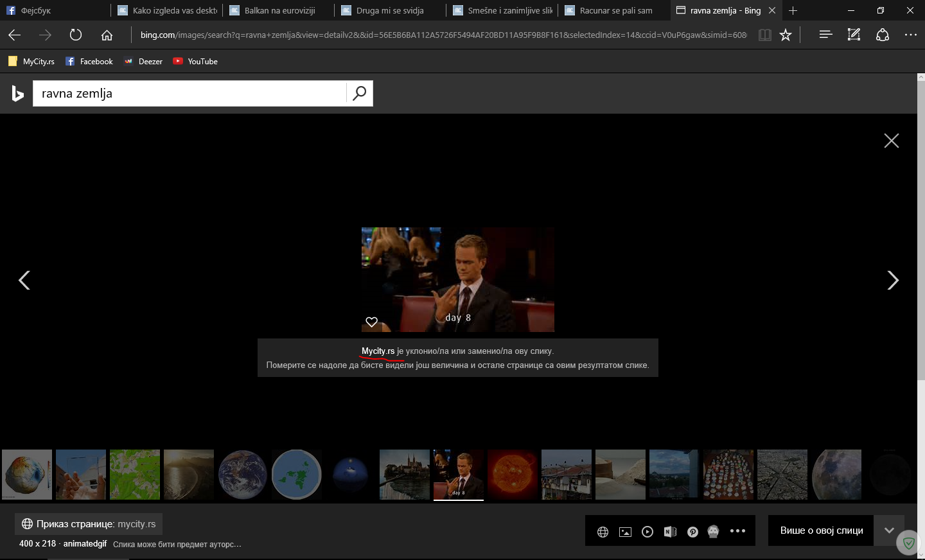Viewport: 925px width, 560px height.
Task: Click the ravna zemlja search field
Action: pos(189,93)
